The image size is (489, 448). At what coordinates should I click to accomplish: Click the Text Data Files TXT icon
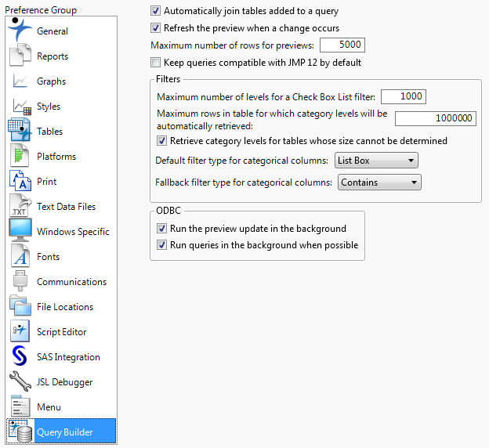(20, 206)
